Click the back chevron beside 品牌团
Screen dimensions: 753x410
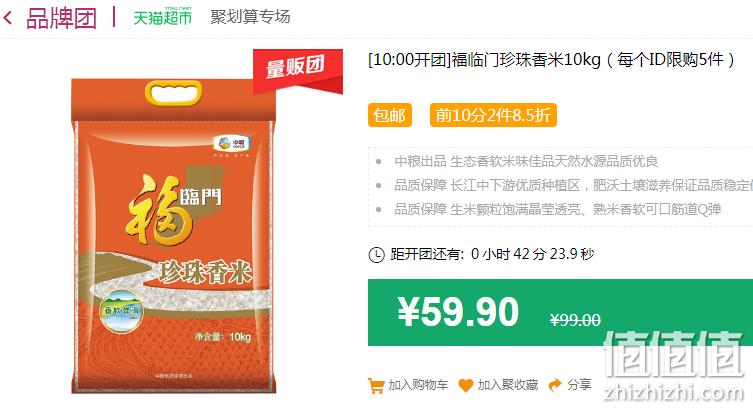[8, 19]
